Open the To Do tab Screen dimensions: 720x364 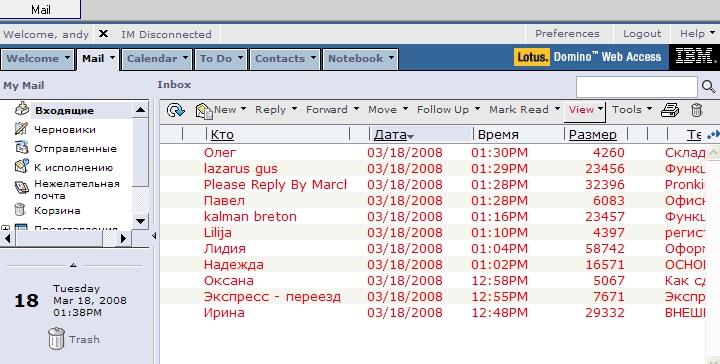tap(221, 59)
